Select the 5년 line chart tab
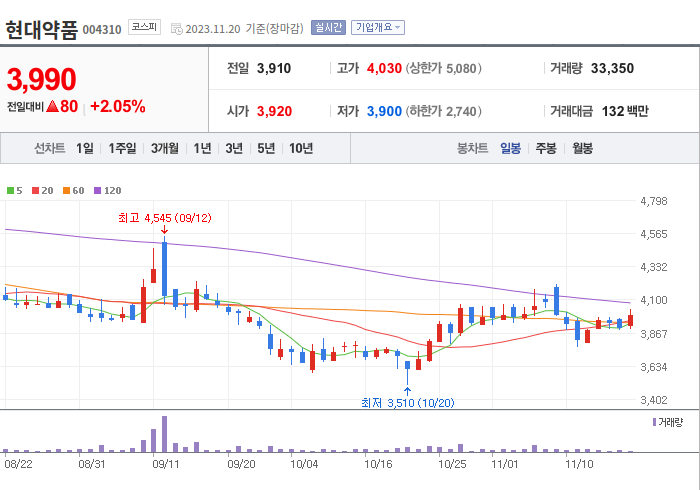The image size is (700, 490). (x=266, y=148)
